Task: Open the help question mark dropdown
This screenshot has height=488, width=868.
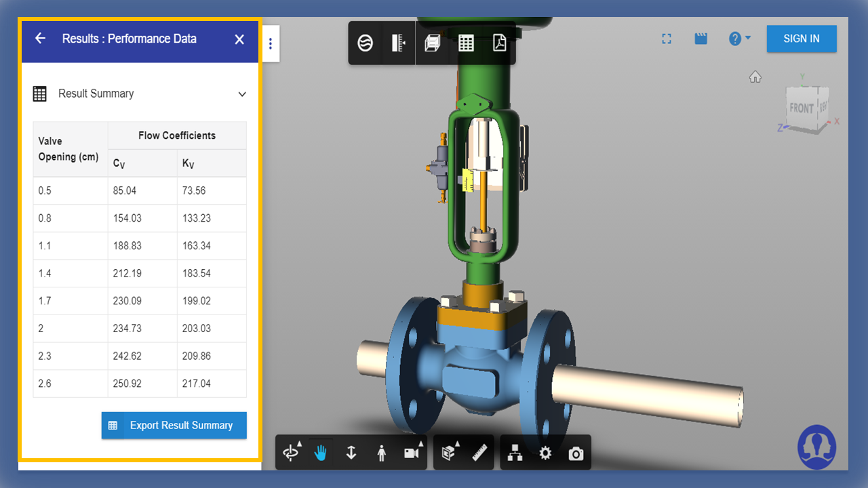Action: (739, 39)
